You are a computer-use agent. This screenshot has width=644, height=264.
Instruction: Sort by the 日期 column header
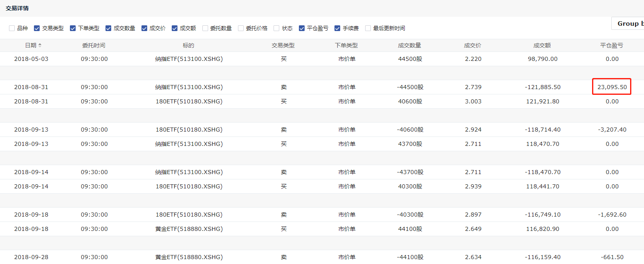(x=33, y=45)
